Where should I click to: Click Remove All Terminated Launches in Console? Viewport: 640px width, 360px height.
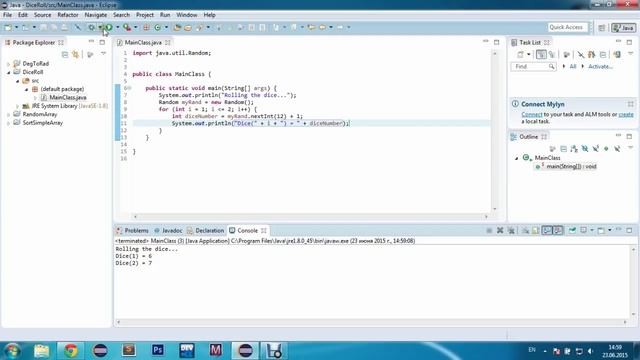pyautogui.click(x=511, y=231)
